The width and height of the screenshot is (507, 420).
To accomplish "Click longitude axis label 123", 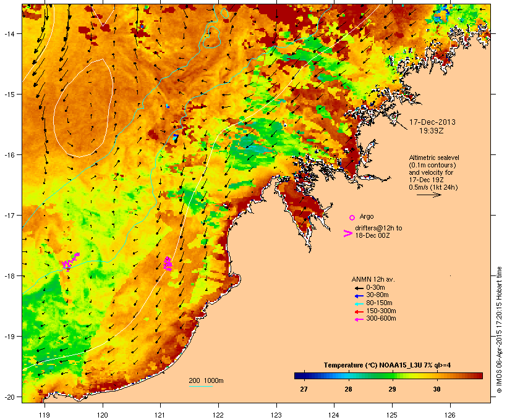I will tap(276, 415).
